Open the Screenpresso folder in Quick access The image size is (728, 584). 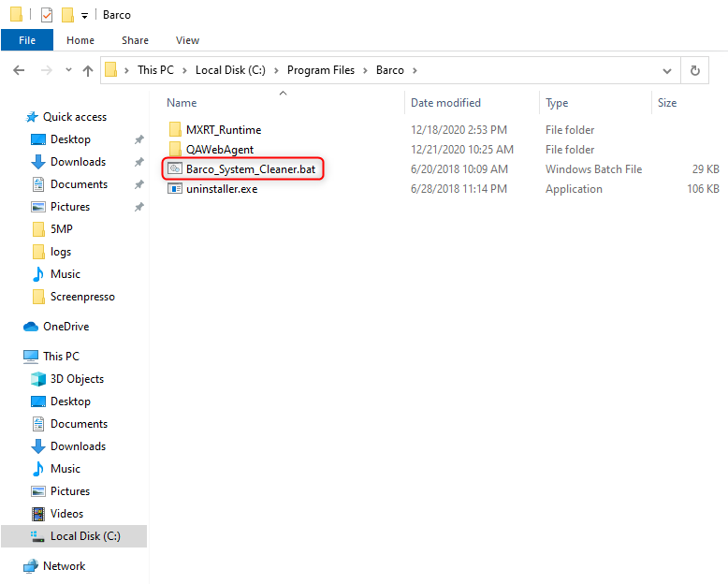[82, 297]
